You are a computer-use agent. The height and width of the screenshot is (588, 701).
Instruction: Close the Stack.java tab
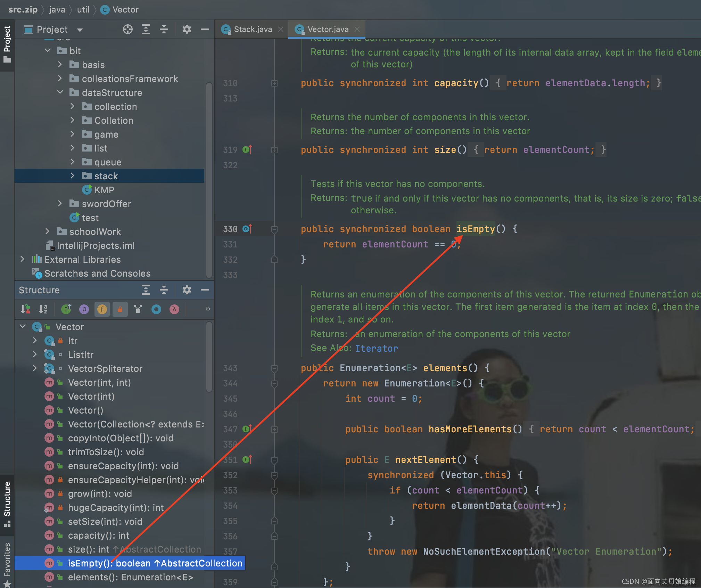point(281,30)
